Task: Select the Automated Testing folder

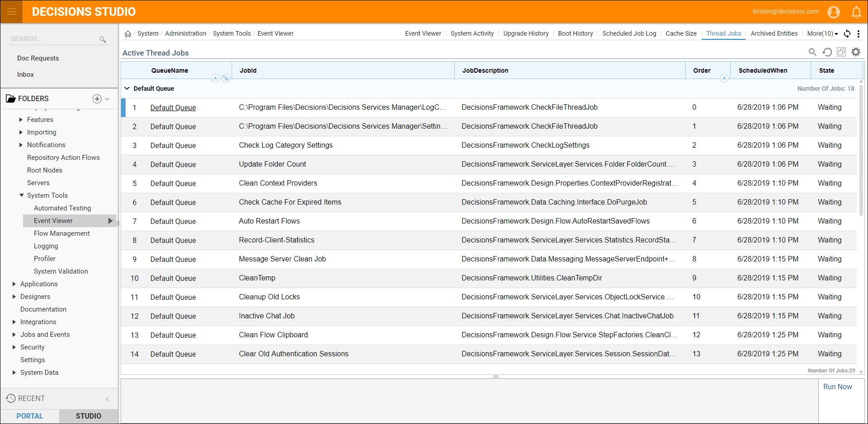Action: [x=62, y=208]
